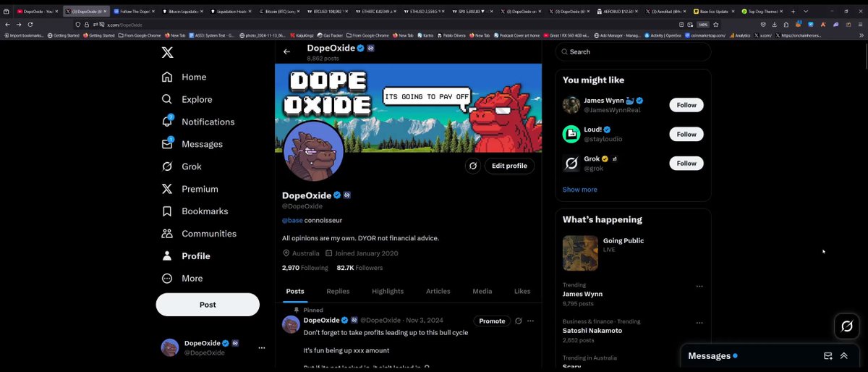Image resolution: width=868 pixels, height=372 pixels.
Task: Click the white Post button
Action: [208, 305]
